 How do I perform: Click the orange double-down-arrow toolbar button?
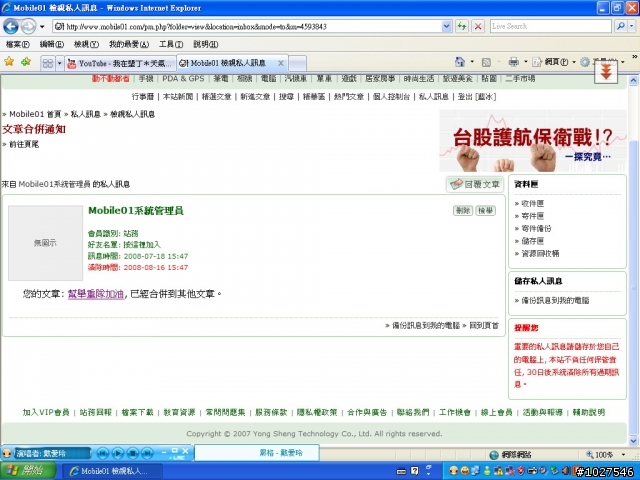606,72
